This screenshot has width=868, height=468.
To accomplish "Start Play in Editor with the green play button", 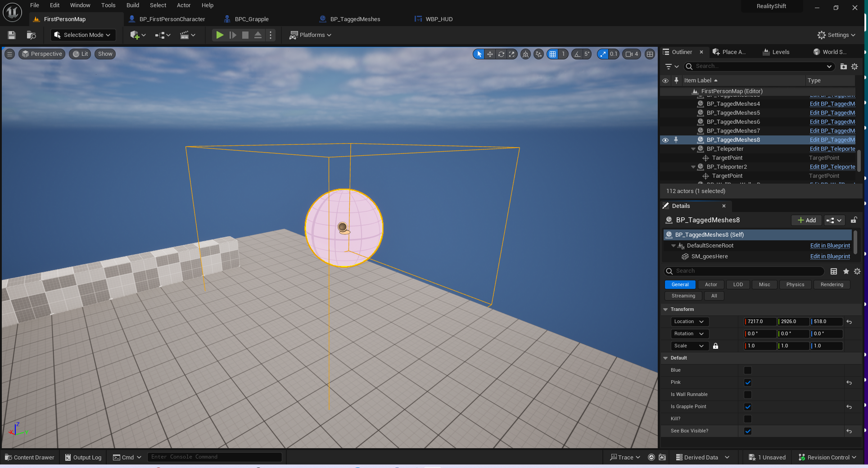I will click(x=220, y=35).
